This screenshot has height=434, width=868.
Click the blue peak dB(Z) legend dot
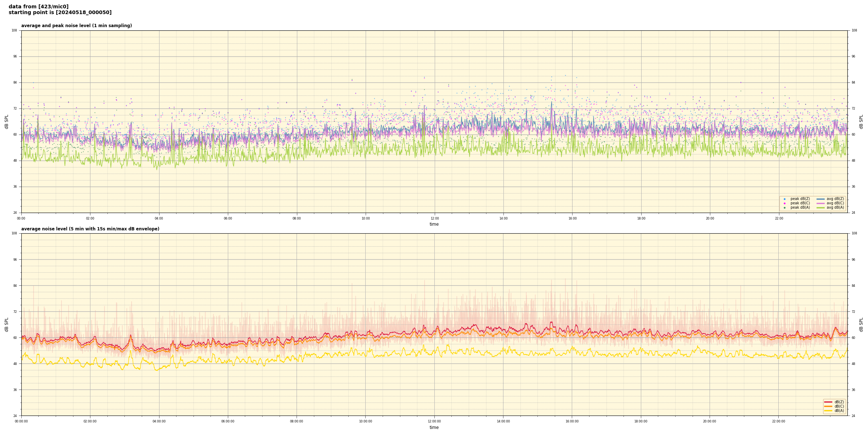[784, 199]
